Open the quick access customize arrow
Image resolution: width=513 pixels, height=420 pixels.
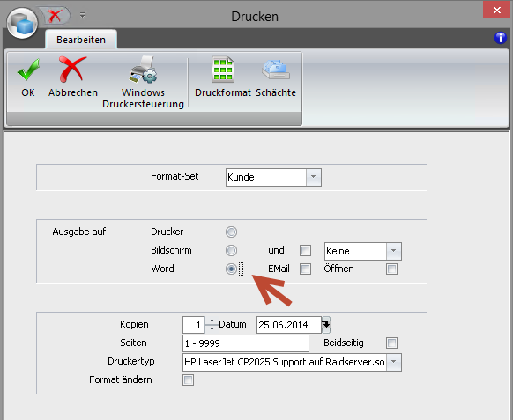point(83,15)
